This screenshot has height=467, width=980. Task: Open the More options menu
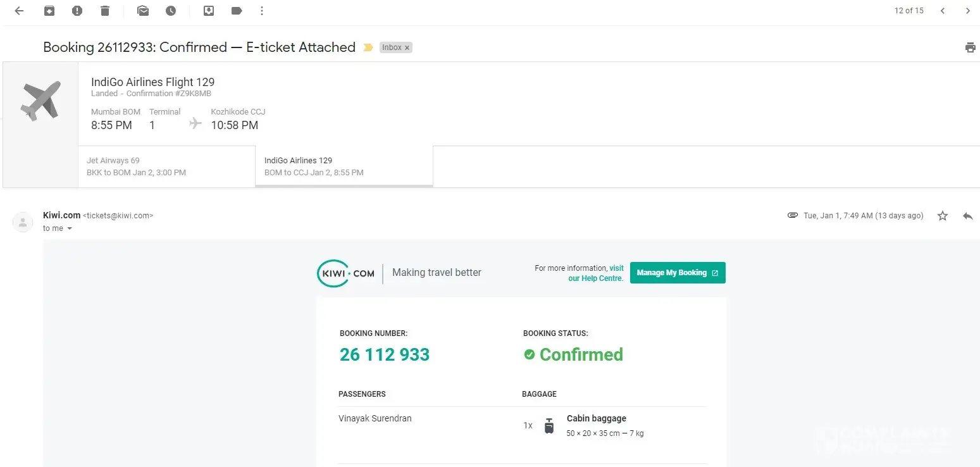coord(262,11)
